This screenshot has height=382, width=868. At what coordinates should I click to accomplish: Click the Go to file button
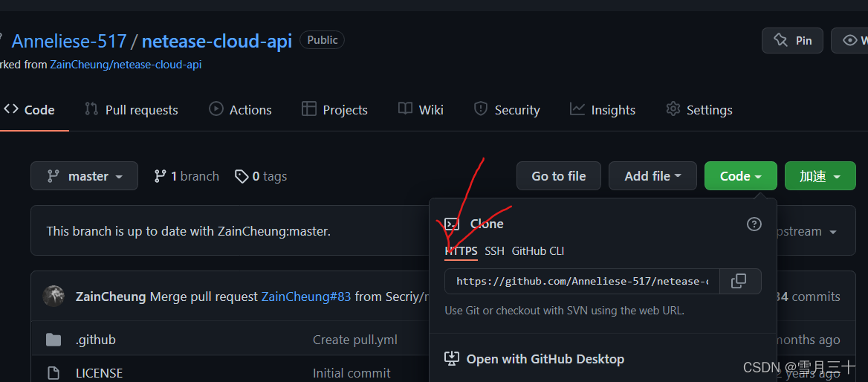(x=559, y=176)
